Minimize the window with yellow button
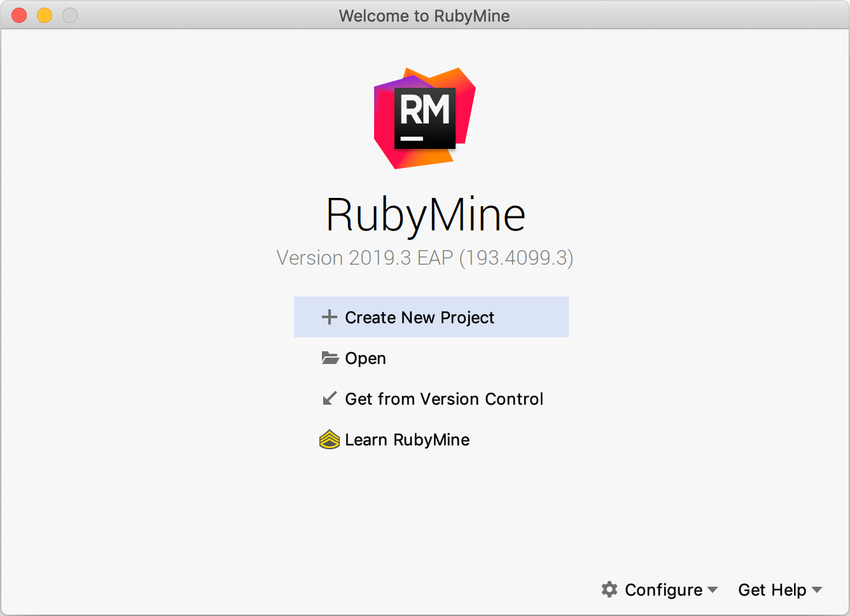Screen dimensions: 850x616 click(45, 15)
